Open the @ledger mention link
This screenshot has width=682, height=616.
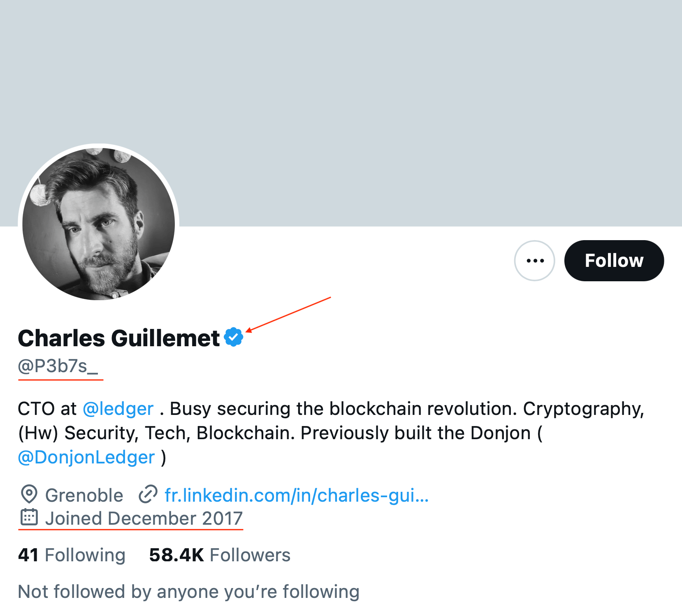118,409
